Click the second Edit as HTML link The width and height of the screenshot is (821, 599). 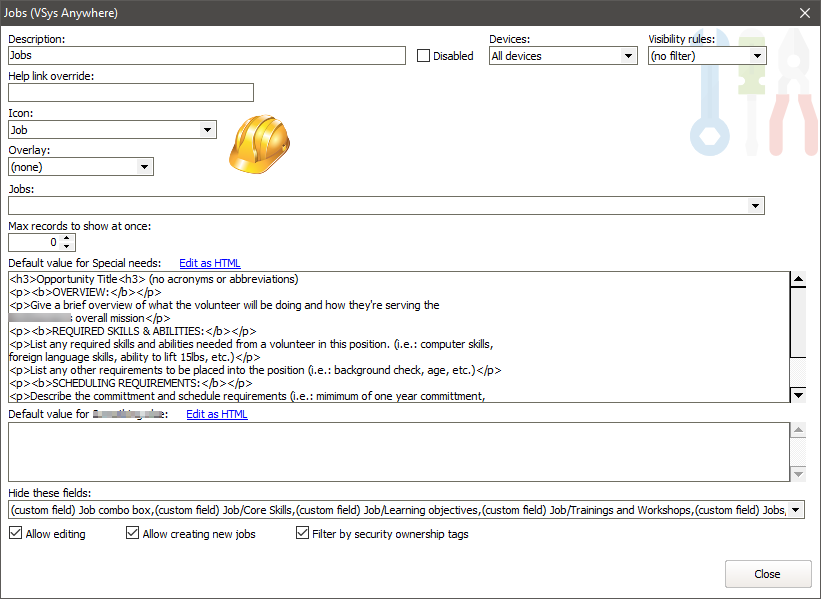(216, 414)
